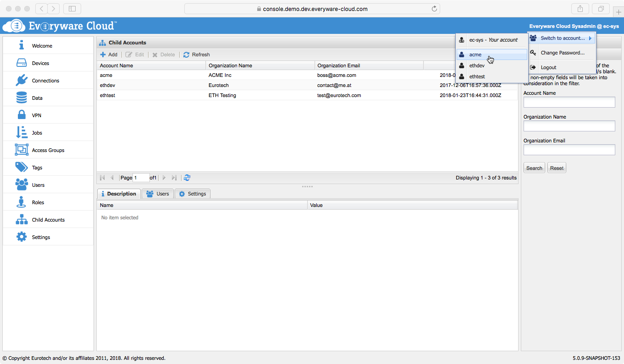Go to last page arrow
Viewport: 624px width, 364px height.
[x=174, y=178]
